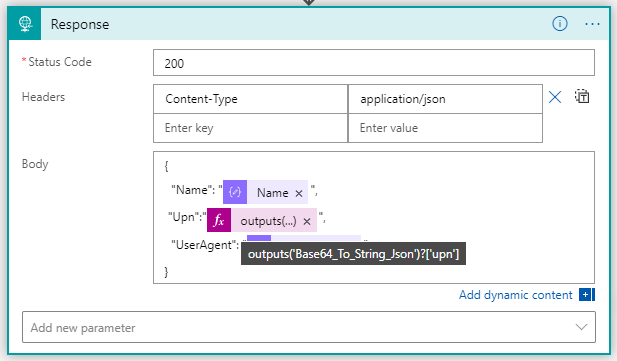
Task: Open the Response info icon
Action: [x=560, y=24]
